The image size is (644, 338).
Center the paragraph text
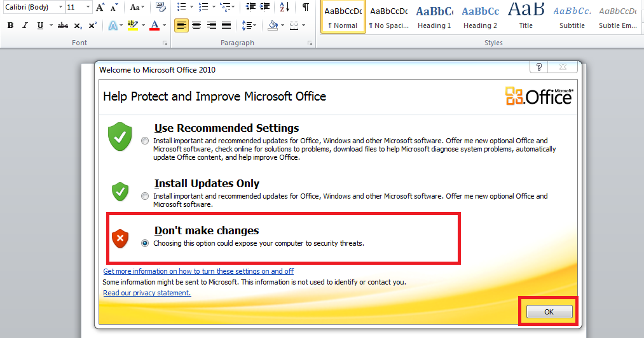[196, 25]
